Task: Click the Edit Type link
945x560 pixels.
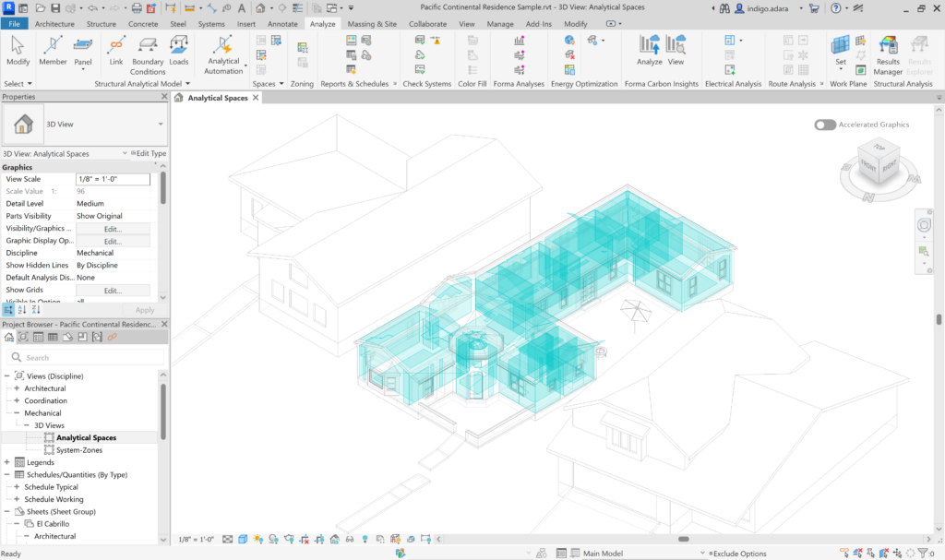Action: (148, 154)
